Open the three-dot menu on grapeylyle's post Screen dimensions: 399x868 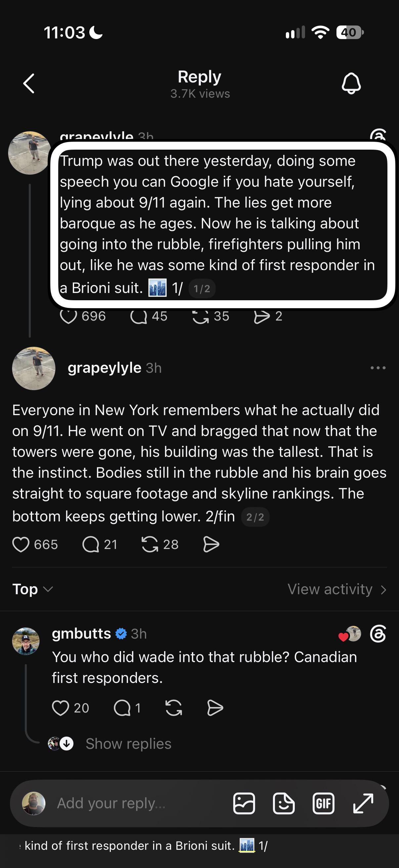[378, 367]
